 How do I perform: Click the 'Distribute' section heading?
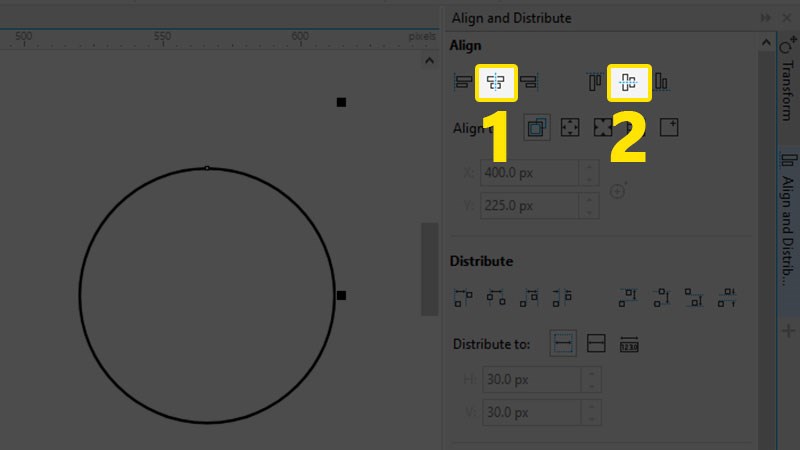click(x=481, y=261)
